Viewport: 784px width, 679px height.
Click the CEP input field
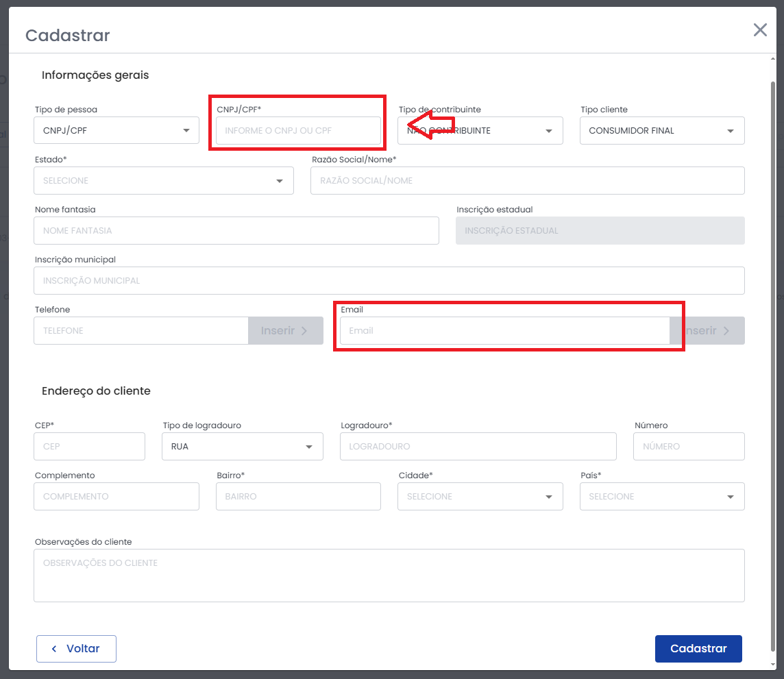click(x=89, y=446)
